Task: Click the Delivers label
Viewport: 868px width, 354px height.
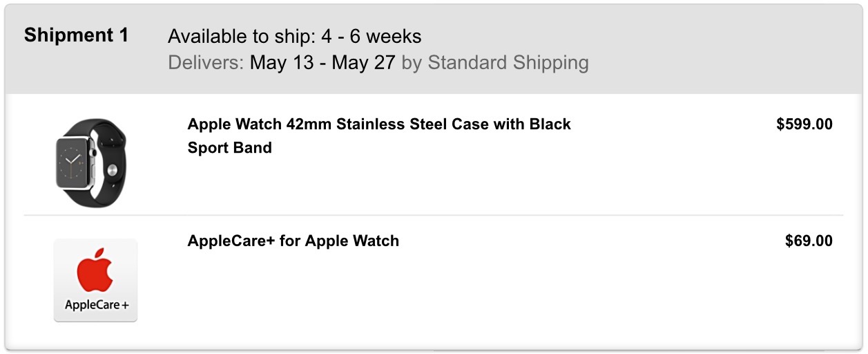Action: click(206, 63)
